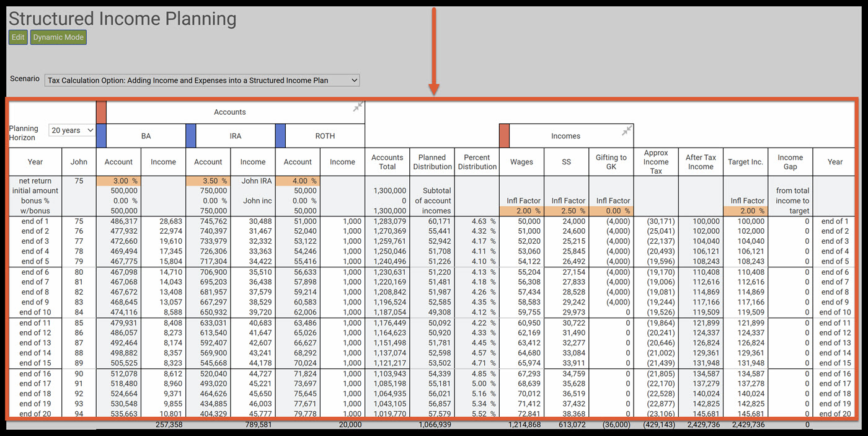
Task: Click BA income total 257,358
Action: point(169,425)
